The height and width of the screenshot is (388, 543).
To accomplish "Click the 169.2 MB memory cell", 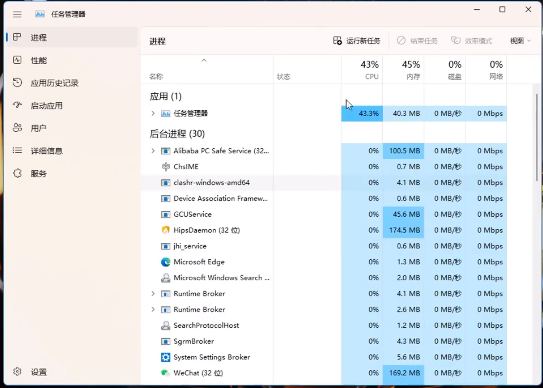I will [403, 373].
